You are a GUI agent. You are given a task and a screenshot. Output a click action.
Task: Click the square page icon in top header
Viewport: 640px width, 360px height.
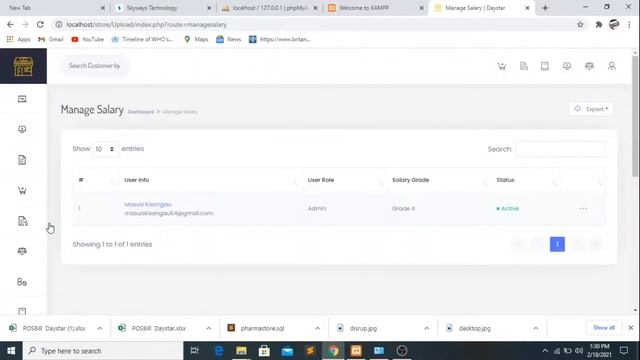coord(545,66)
